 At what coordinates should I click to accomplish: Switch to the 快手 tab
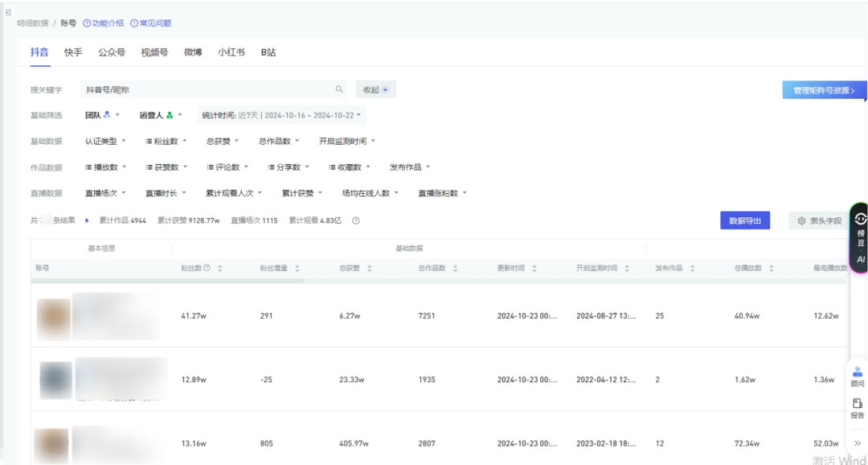73,52
